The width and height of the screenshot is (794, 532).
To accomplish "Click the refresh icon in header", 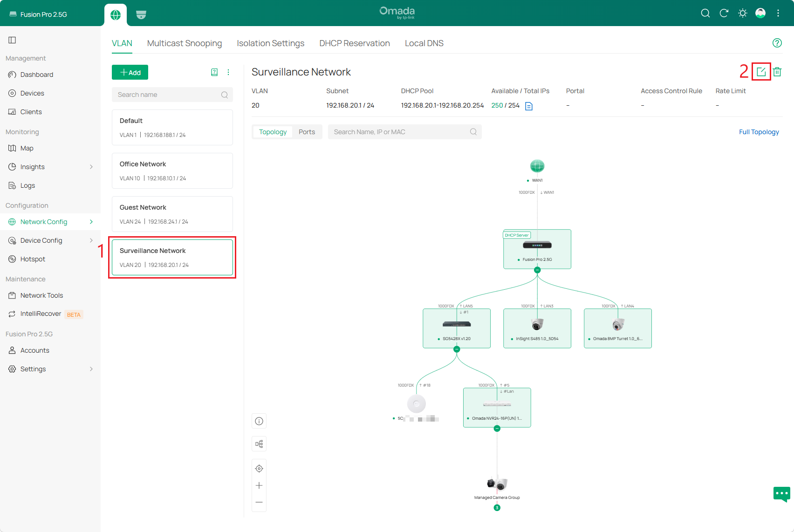I will pyautogui.click(x=724, y=13).
